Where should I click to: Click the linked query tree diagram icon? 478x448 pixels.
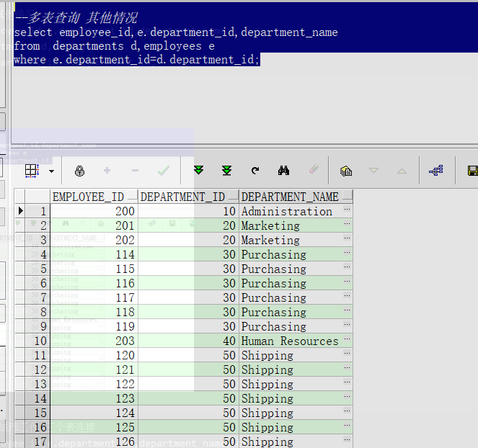[436, 171]
